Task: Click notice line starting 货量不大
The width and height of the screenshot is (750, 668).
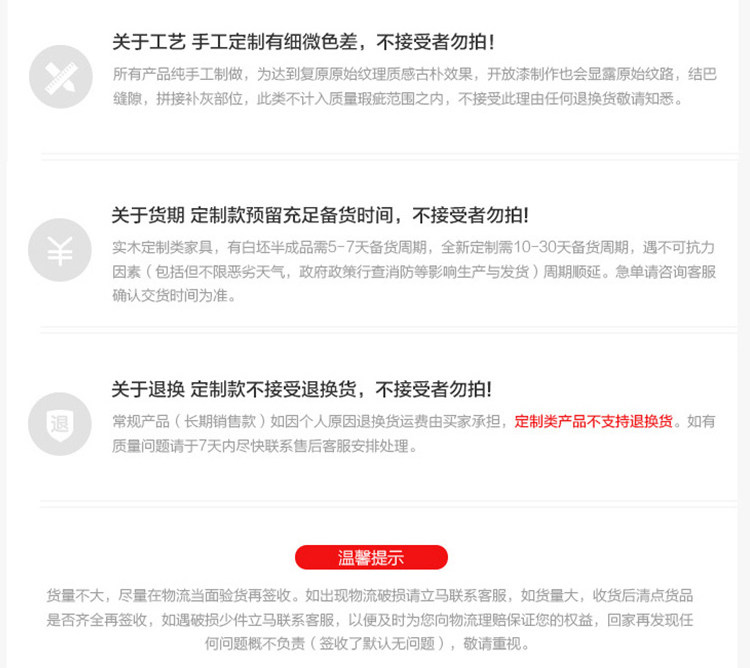Action: coord(370,595)
